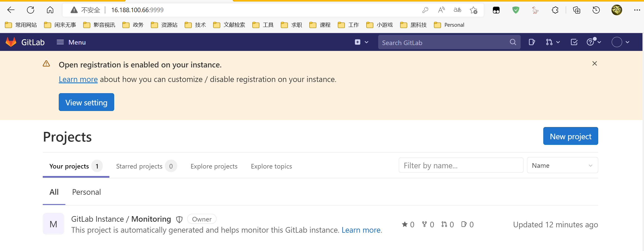Click the search magnifier icon in GitLab
Screen dimensions: 644x251
pos(513,42)
